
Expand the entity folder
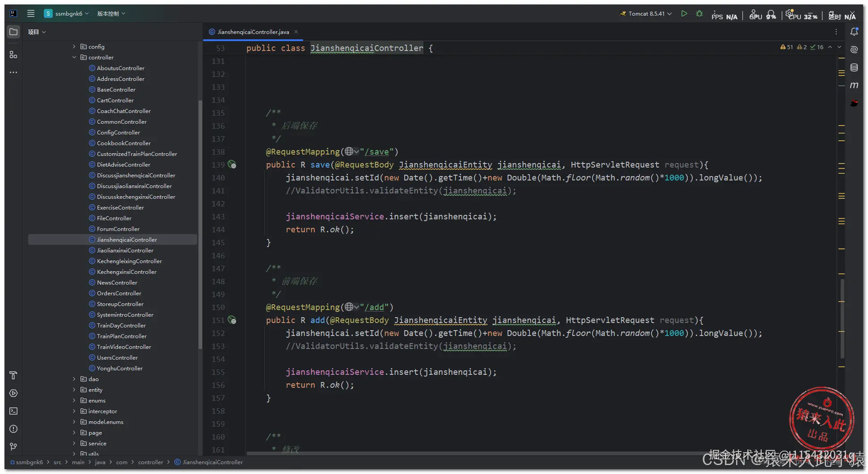tap(74, 390)
